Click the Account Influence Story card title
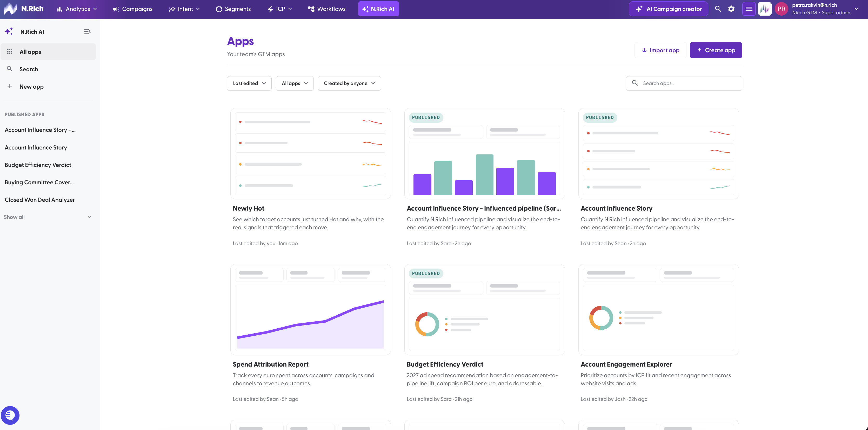 pos(616,209)
